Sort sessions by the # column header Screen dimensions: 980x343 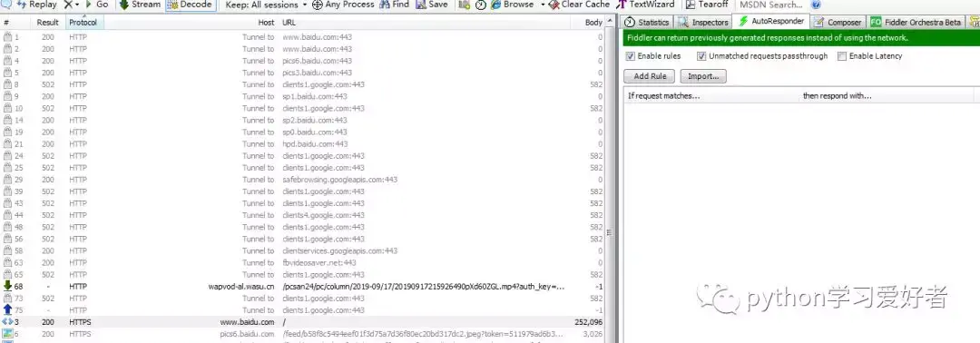pos(15,22)
